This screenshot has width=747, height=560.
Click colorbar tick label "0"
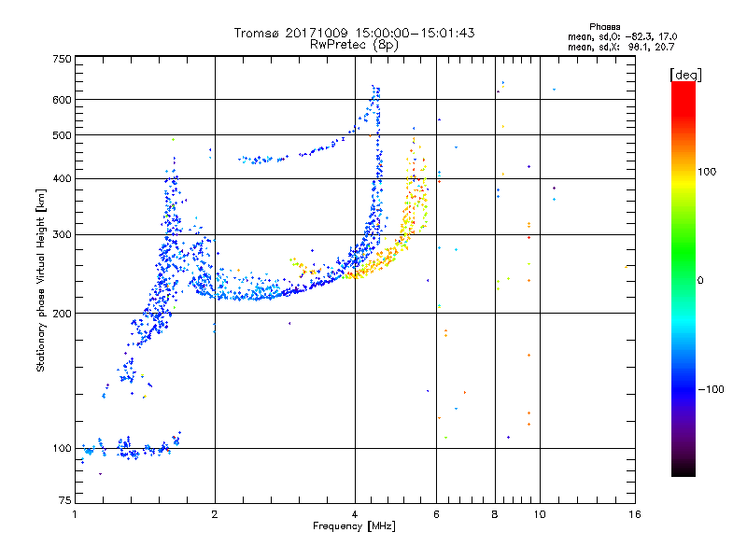tap(700, 281)
